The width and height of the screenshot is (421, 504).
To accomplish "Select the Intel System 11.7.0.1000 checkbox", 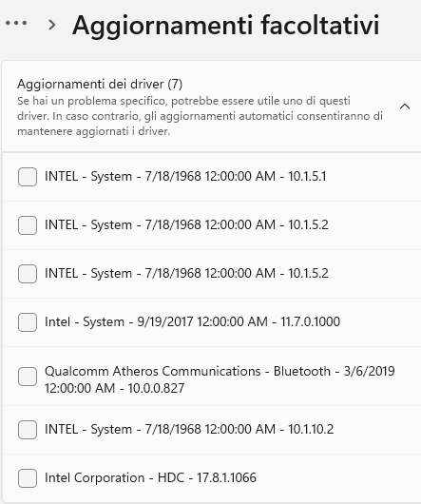I will 28,322.
